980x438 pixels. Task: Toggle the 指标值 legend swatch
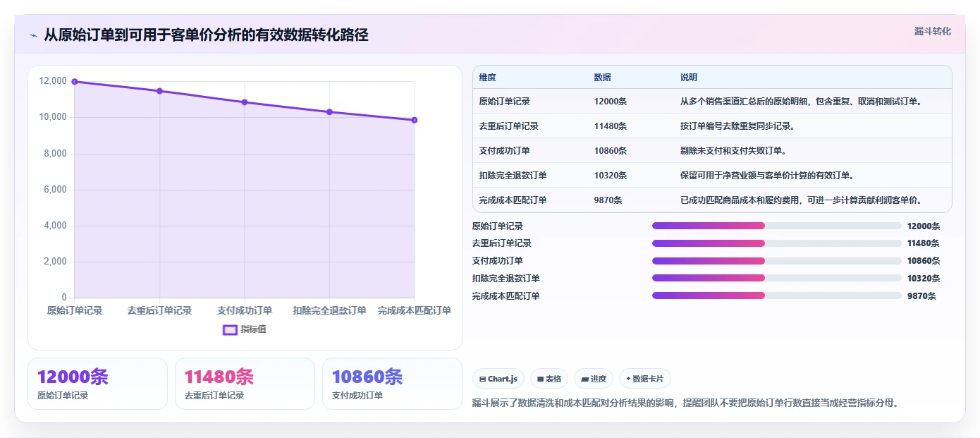[x=230, y=329]
